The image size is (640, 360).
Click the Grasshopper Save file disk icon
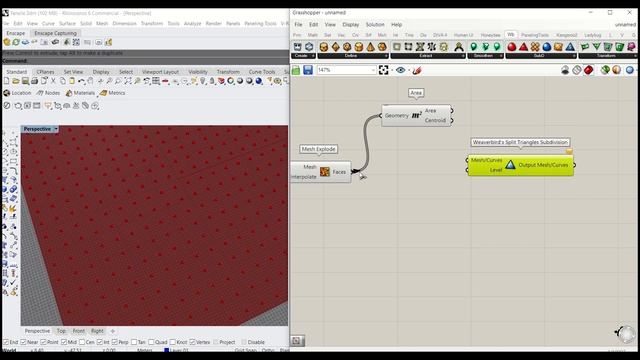click(308, 70)
